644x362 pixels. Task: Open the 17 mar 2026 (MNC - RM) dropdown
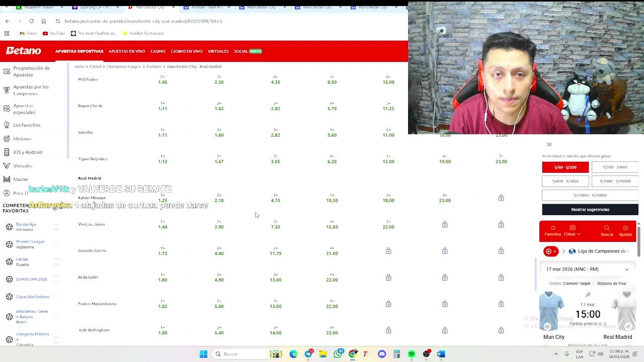tap(587, 269)
